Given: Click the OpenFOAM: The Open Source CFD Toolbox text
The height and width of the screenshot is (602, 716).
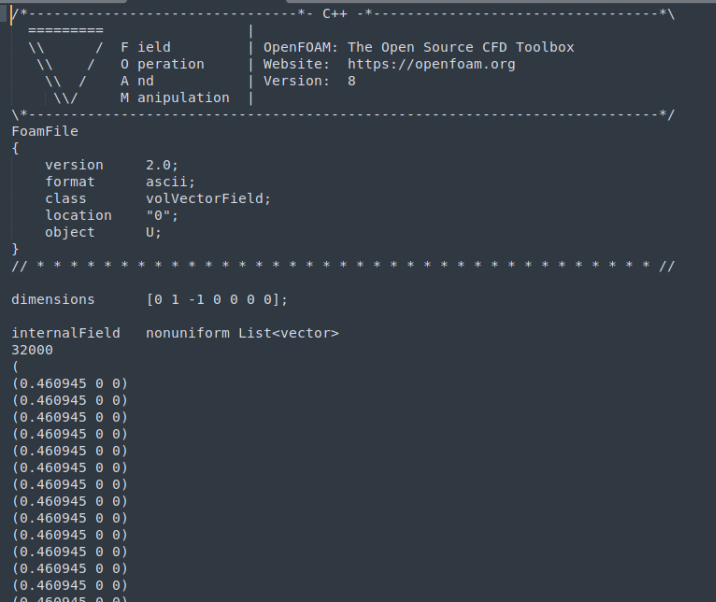Looking at the screenshot, I should pos(418,47).
